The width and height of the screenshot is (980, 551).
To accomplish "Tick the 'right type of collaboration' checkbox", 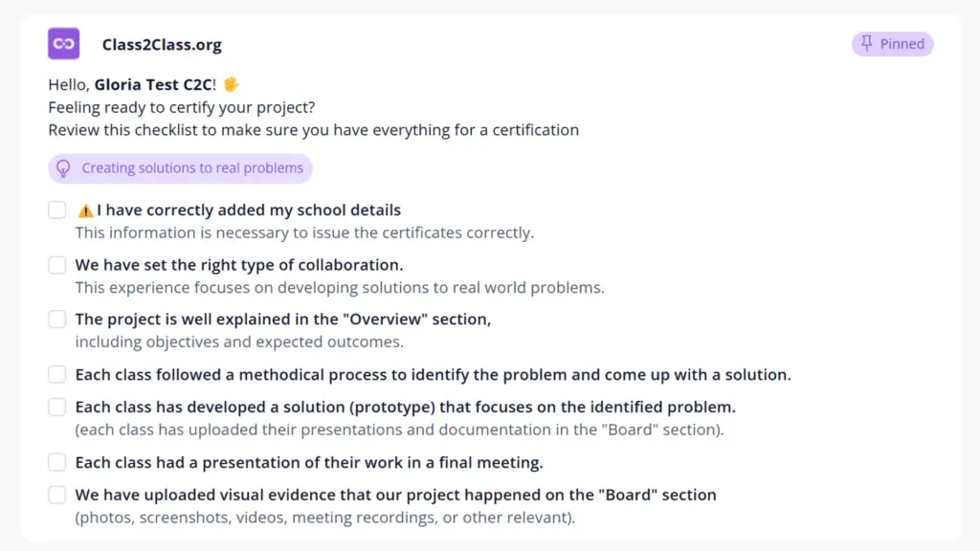I will pyautogui.click(x=56, y=265).
